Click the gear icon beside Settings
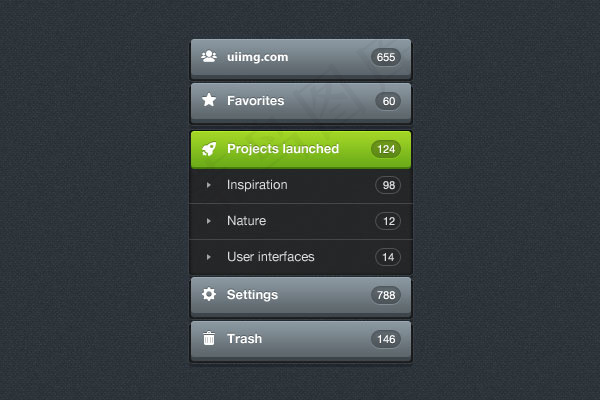600x400 pixels. coord(209,294)
